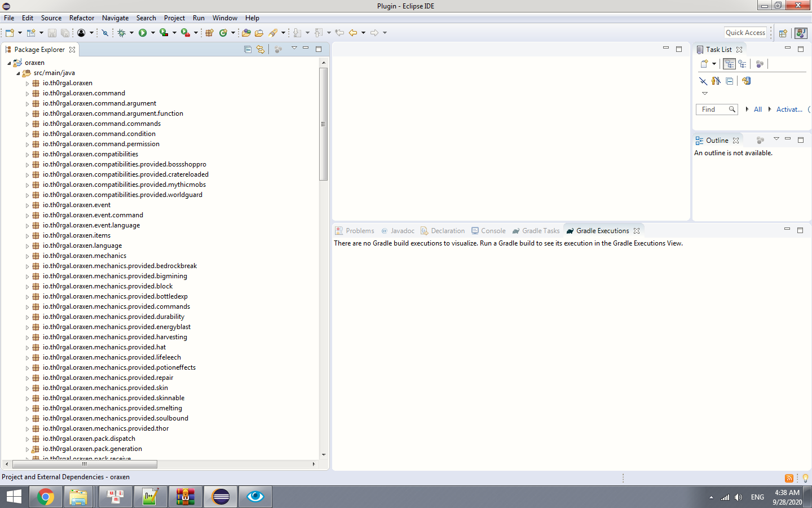
Task: Open Chrome from the Windows taskbar
Action: tap(46, 497)
